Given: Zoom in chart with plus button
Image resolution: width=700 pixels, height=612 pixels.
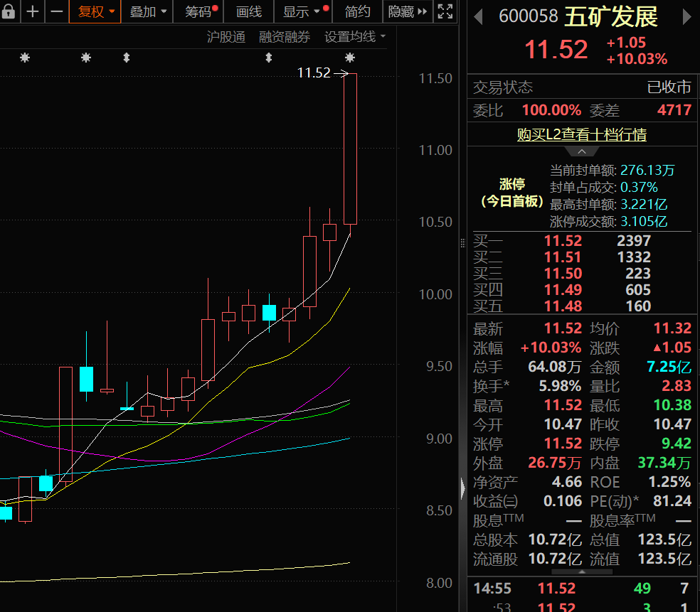Looking at the screenshot, I should pos(33,11).
